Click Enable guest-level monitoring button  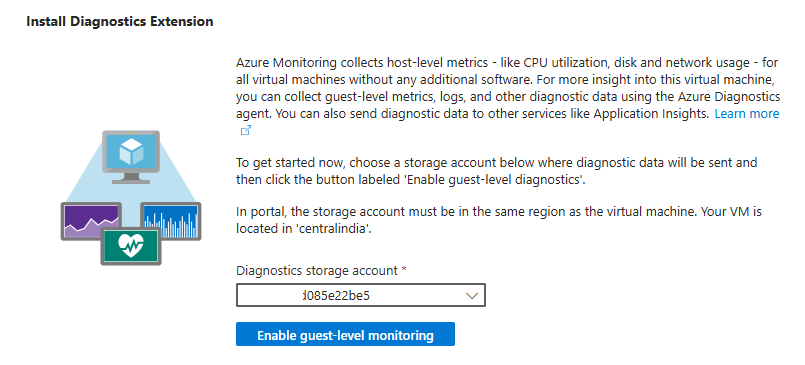click(345, 334)
